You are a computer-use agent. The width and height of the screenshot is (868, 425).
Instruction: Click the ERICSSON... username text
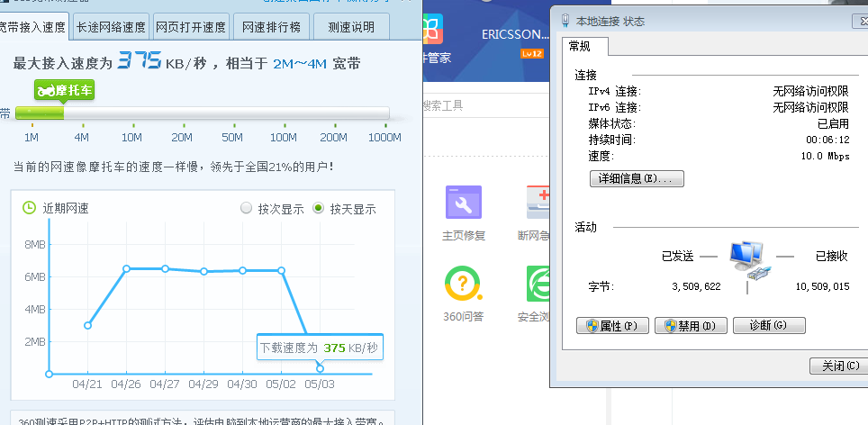515,34
